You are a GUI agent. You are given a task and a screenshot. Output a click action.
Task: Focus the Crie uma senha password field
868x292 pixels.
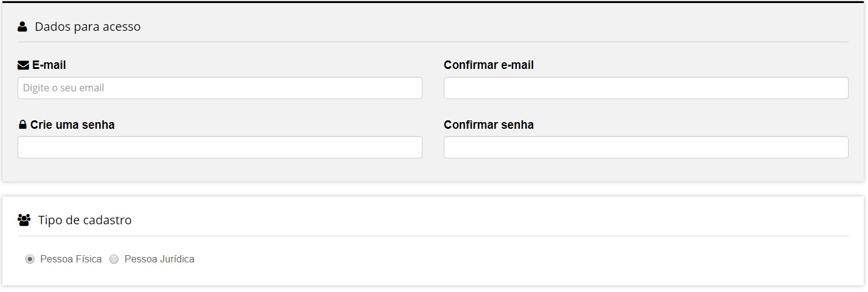point(219,148)
